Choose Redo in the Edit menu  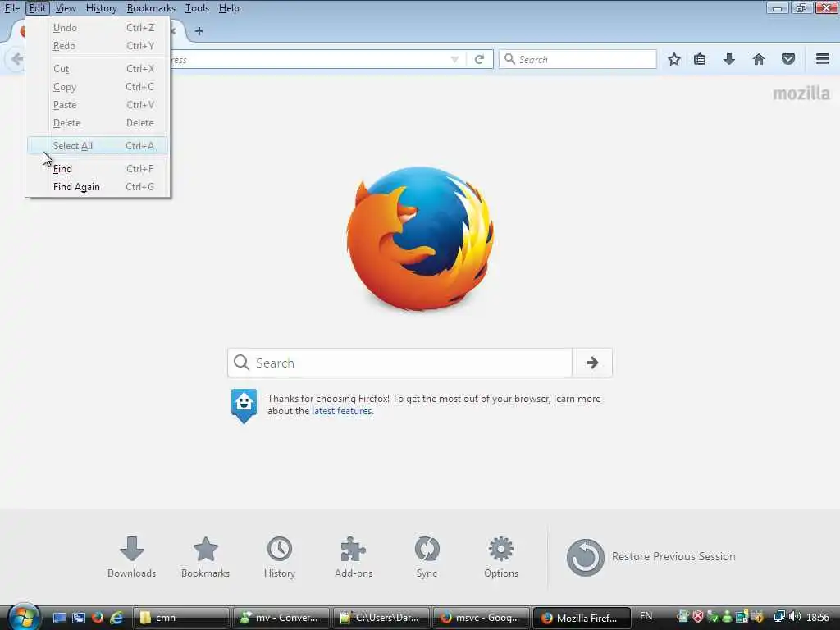pyautogui.click(x=98, y=46)
